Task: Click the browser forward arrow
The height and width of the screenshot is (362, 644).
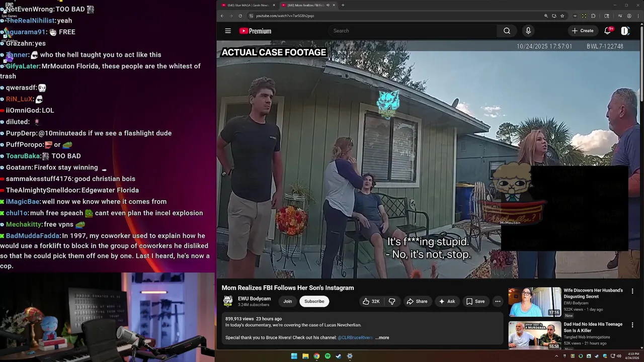Action: (231, 16)
